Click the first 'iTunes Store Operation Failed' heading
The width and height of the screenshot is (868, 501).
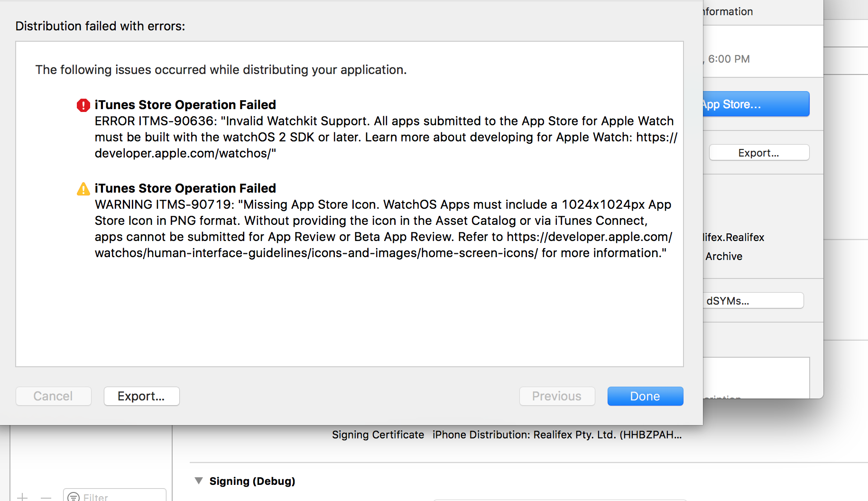click(x=185, y=105)
